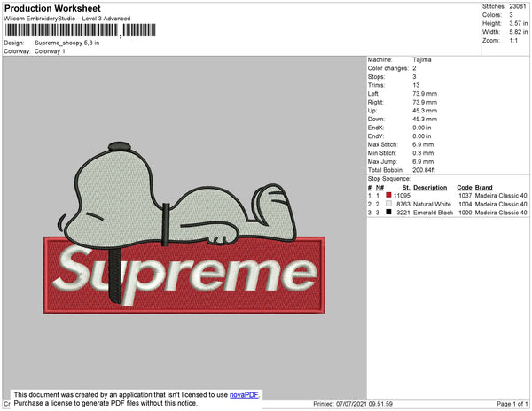Click the 'Colorway 1' value
The height and width of the screenshot is (411, 532).
click(x=50, y=51)
